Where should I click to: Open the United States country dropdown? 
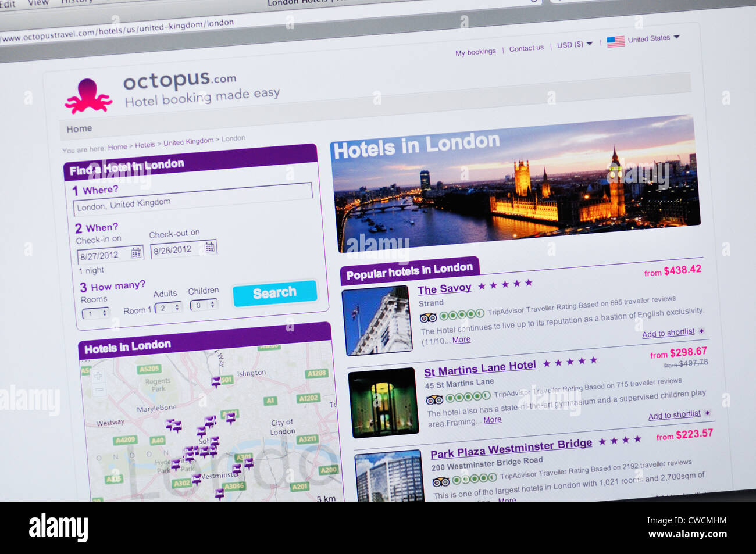click(x=654, y=39)
